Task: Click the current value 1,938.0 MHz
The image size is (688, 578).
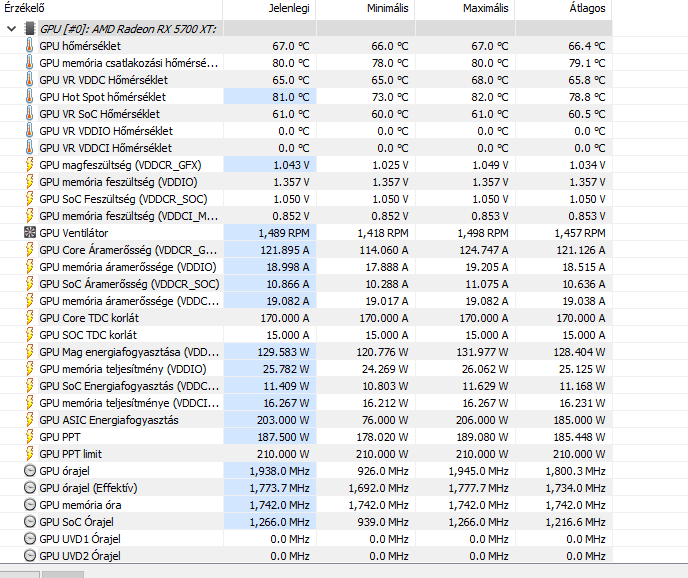Action: 280,471
